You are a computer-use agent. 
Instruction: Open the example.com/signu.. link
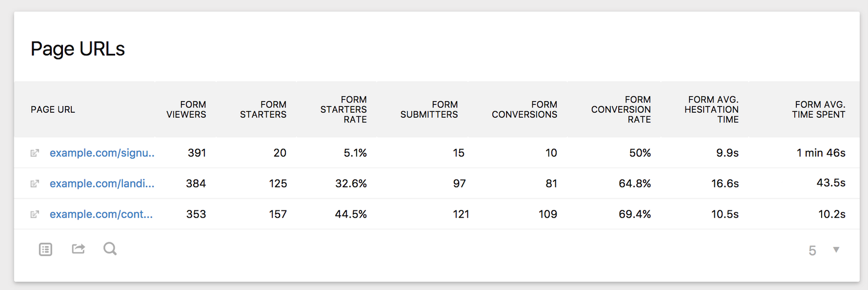102,153
